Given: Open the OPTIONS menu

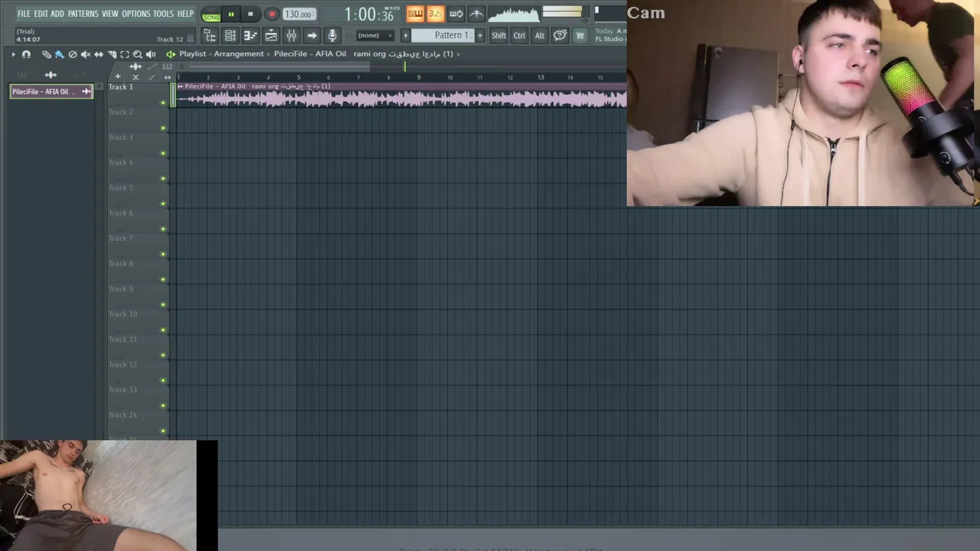Looking at the screenshot, I should tap(136, 14).
